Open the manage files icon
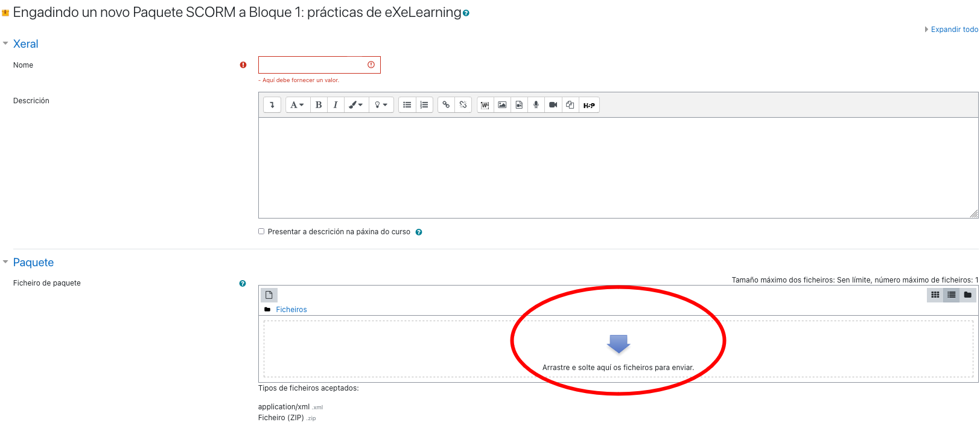This screenshot has width=980, height=425. tap(570, 105)
